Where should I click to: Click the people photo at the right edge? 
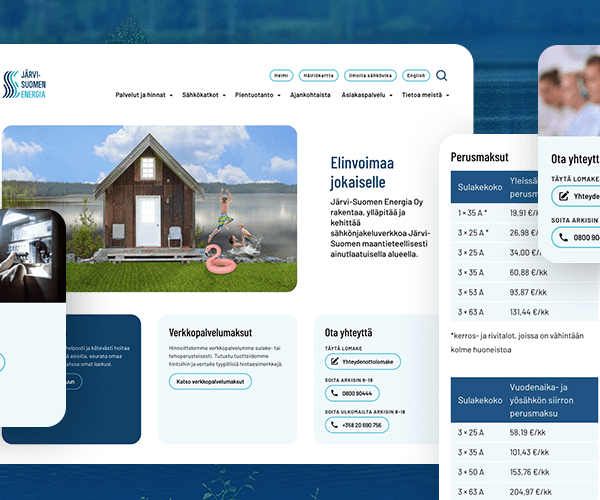(569, 91)
